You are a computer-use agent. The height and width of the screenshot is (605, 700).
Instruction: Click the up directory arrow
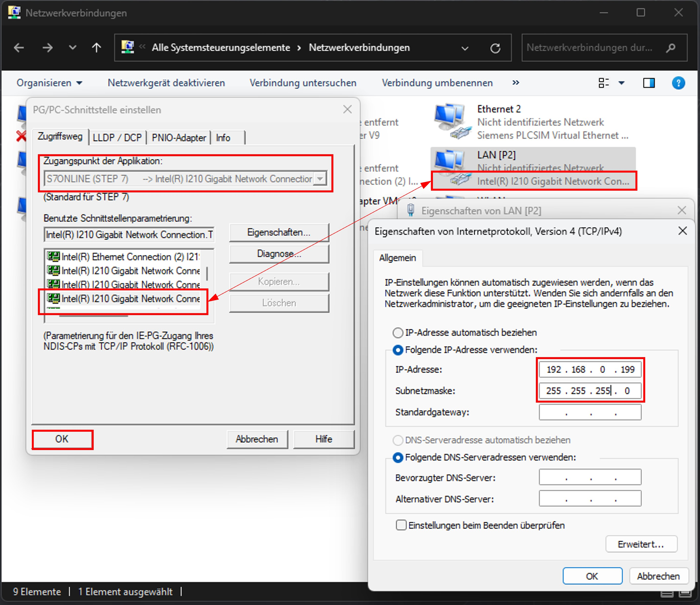(96, 48)
